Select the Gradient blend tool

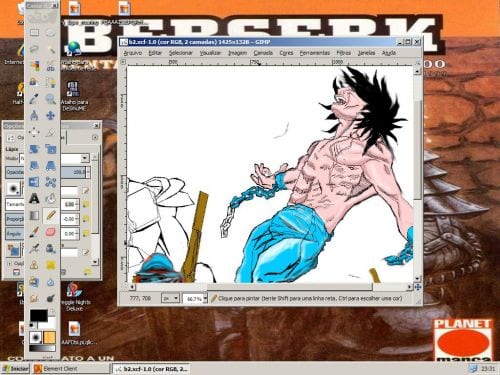(x=34, y=215)
